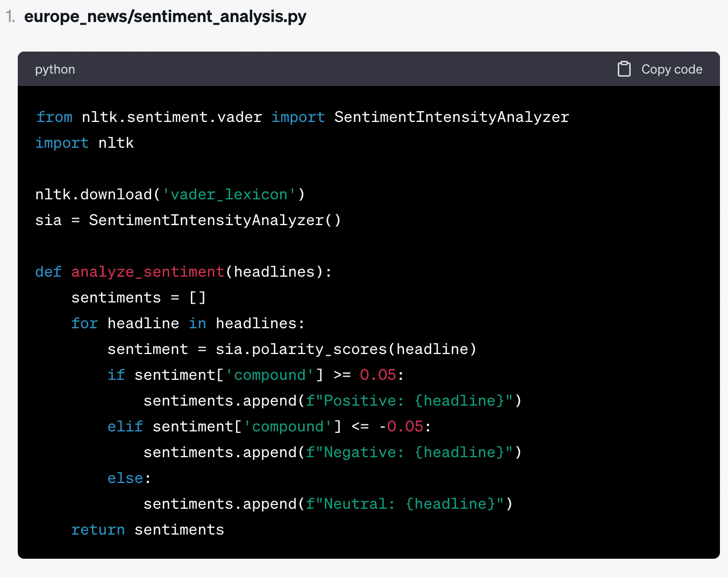Click the positive 0.05 threshold value
Screen dimensions: 728x577
pyautogui.click(x=378, y=374)
